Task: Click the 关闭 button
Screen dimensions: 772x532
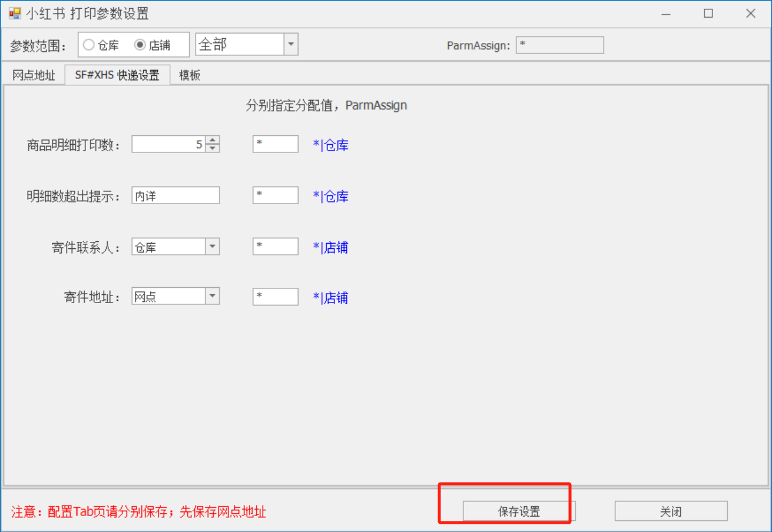Action: [671, 511]
